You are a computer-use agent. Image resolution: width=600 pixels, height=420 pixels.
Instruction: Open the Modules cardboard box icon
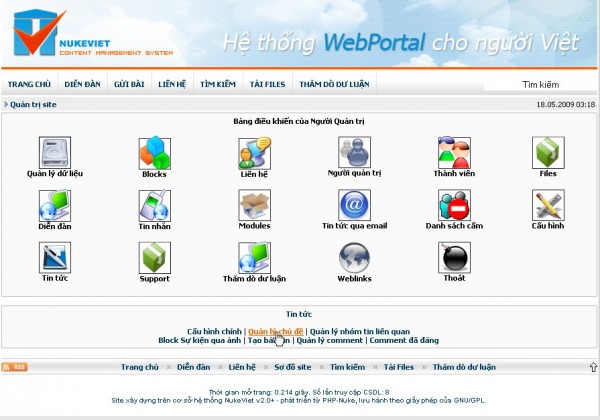pos(254,205)
